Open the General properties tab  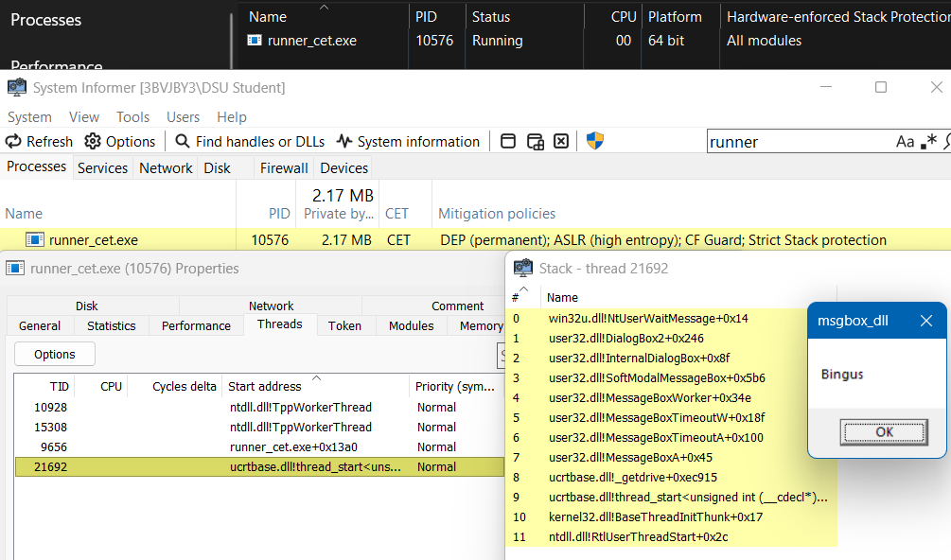click(x=40, y=326)
